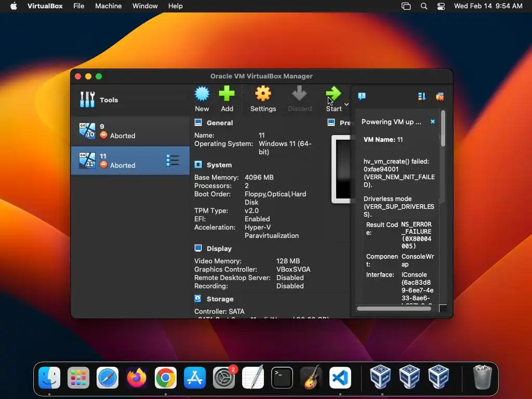Screen dimensions: 532x399
Task: Click the notification panel vertical scrollbar
Action: tap(443, 129)
